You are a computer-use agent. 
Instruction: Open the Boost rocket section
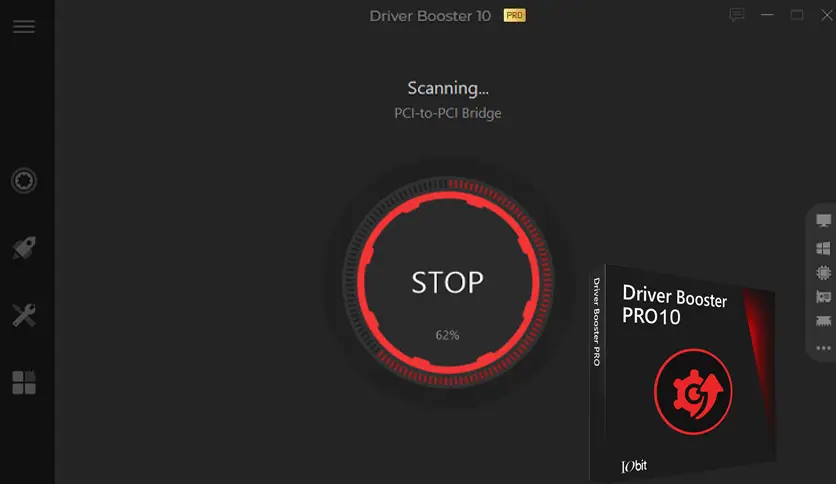[24, 248]
